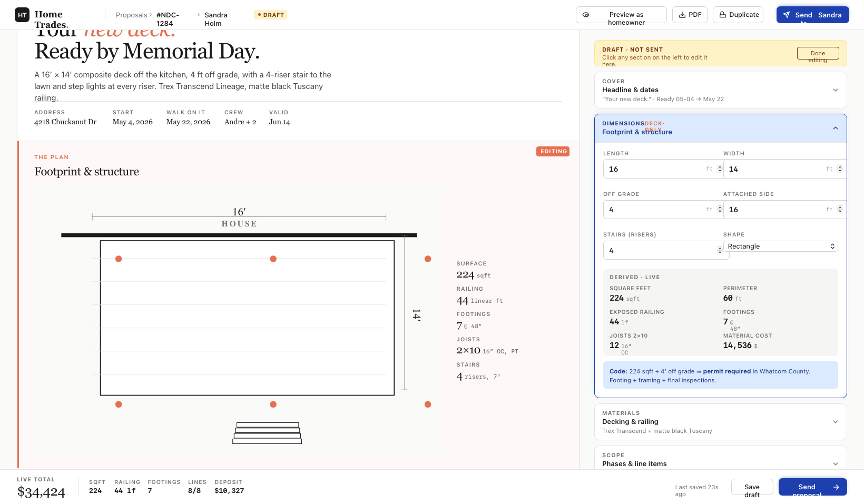Click the valid date Jun 14
This screenshot has width=864, height=504.
[x=280, y=122]
